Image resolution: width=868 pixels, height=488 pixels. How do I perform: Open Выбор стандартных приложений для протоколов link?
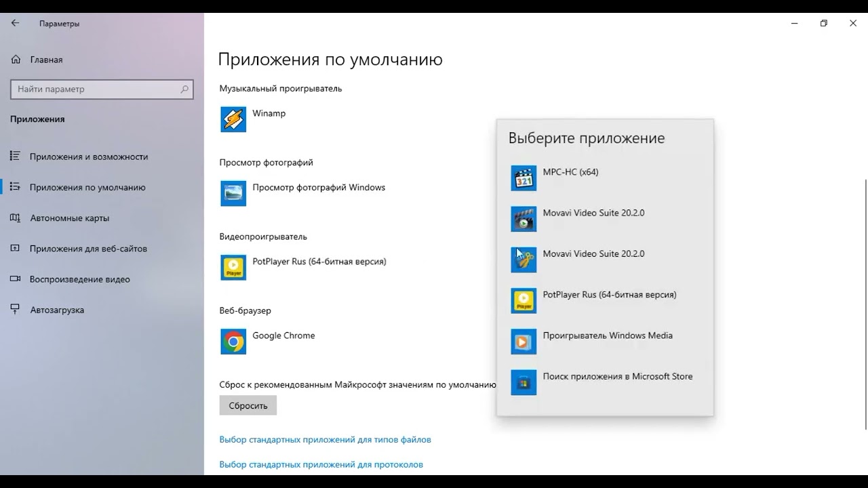tap(321, 464)
